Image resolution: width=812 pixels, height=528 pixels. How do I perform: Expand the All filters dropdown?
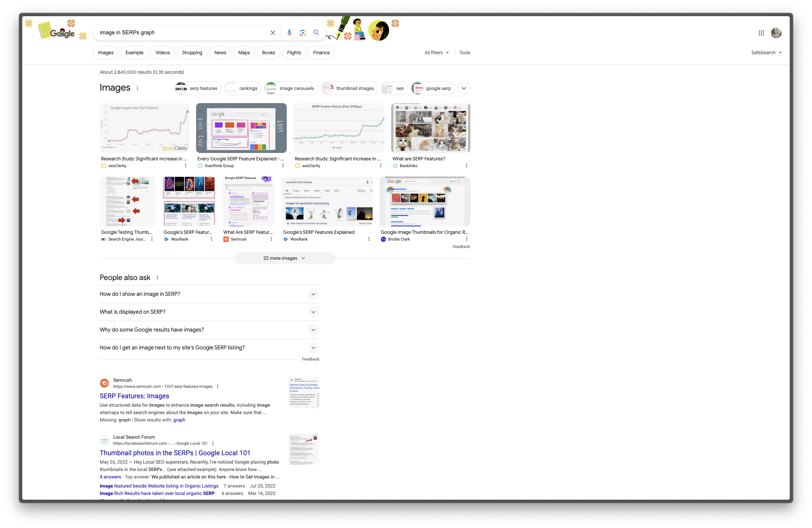point(437,53)
